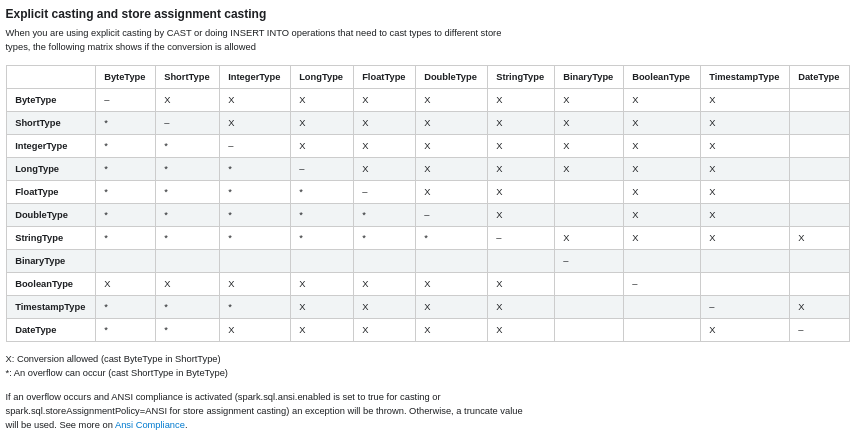Open the Ansi Compliance link

(149, 425)
